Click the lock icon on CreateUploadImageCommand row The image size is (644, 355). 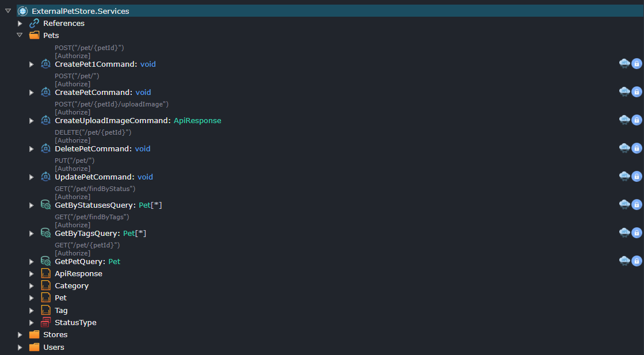pyautogui.click(x=637, y=120)
